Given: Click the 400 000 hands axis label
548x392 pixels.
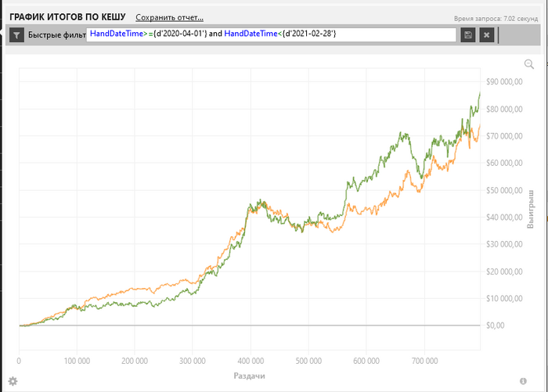Looking at the screenshot, I should [x=251, y=361].
